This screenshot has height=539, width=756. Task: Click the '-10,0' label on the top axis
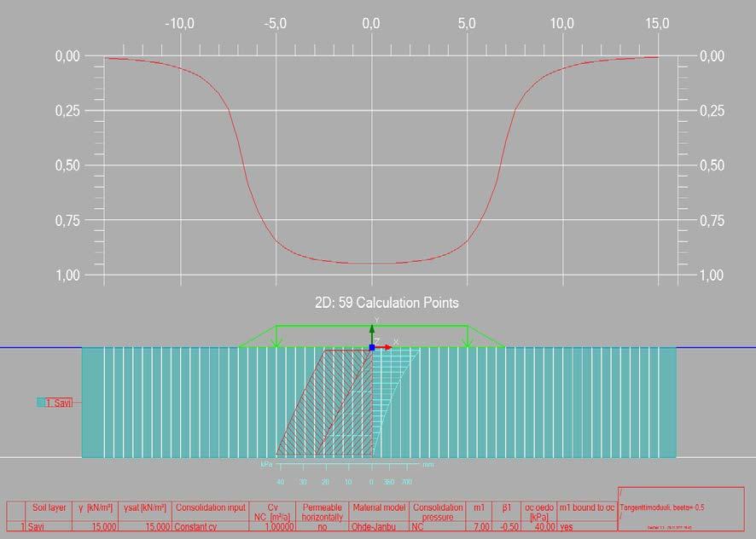coord(179,24)
